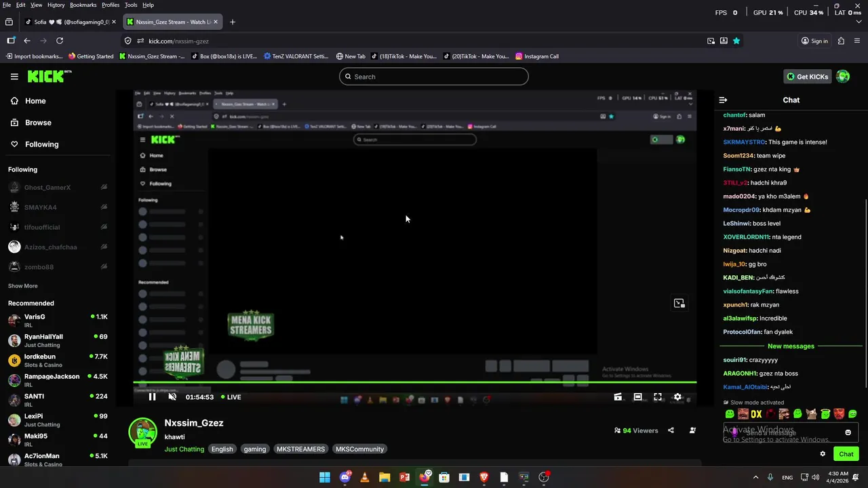Send the green halo angel emote
This screenshot has height=488, width=868.
[x=825, y=414]
